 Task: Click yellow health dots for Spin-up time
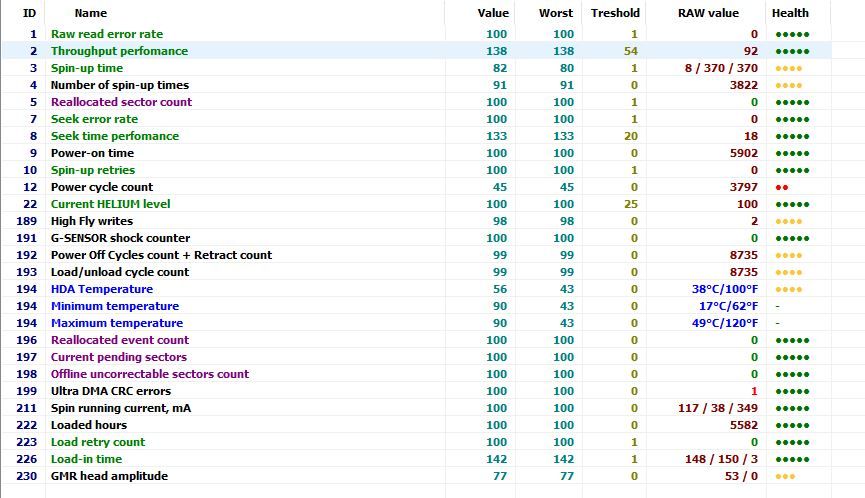[x=789, y=69]
